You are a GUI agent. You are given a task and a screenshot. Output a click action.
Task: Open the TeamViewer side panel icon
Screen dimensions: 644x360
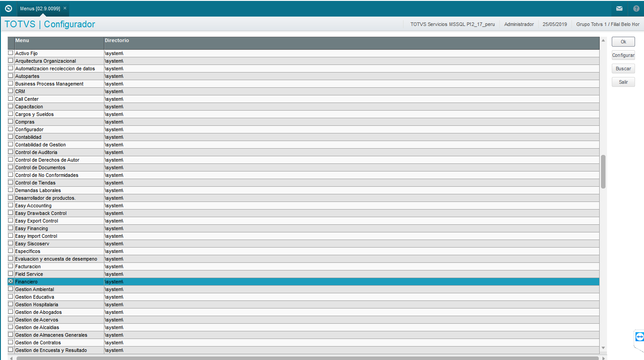click(x=639, y=337)
